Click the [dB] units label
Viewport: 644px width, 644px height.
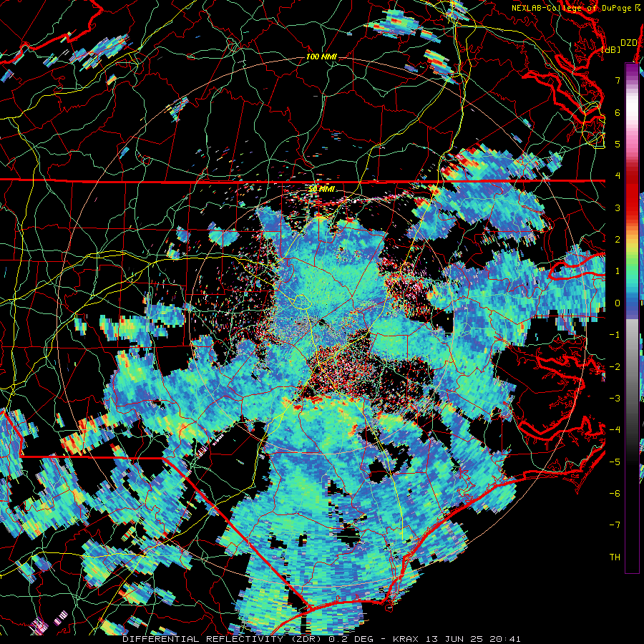tap(611, 49)
